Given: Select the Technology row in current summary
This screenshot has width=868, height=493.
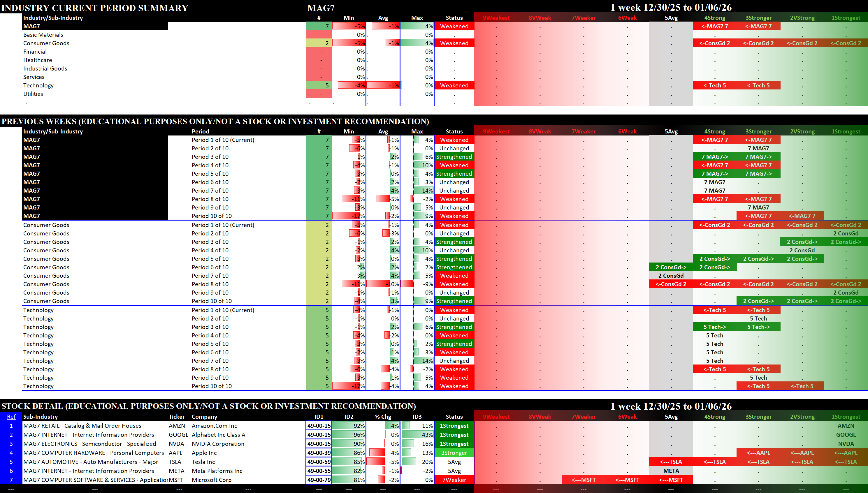Looking at the screenshot, I should 38,85.
